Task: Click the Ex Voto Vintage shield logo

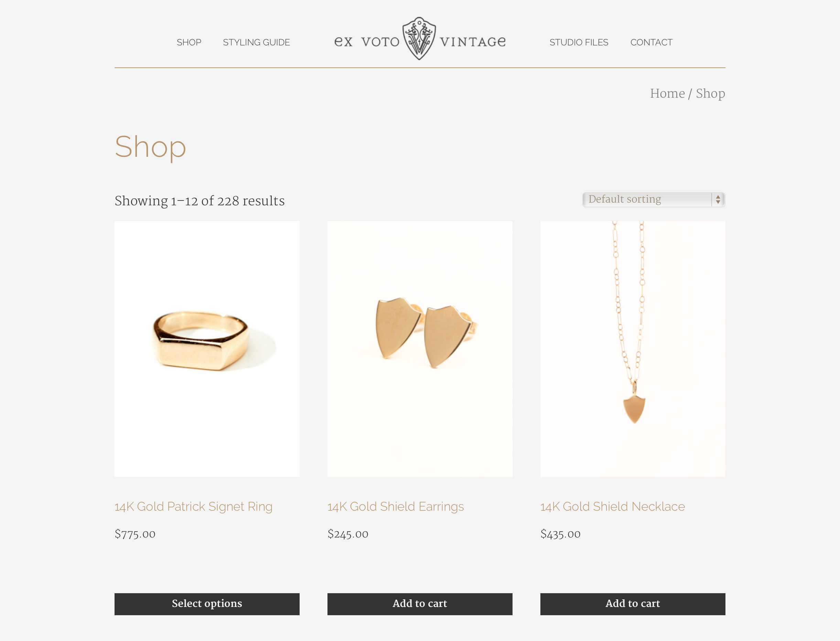Action: point(419,38)
